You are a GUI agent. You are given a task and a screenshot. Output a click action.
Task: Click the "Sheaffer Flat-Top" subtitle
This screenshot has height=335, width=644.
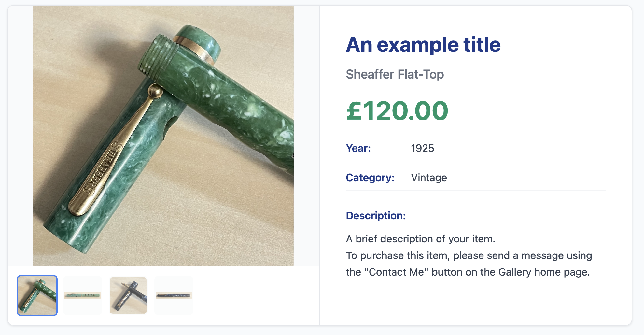[x=395, y=74]
